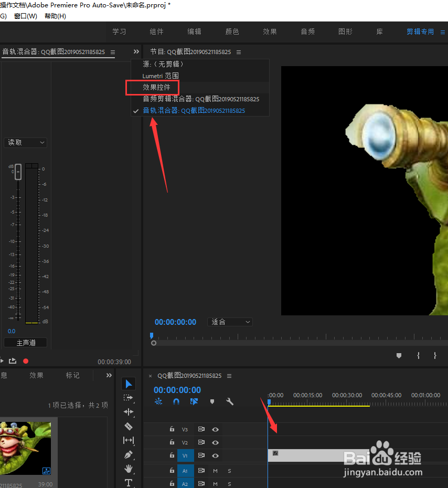Click Program monitor playhead marker

click(x=152, y=335)
